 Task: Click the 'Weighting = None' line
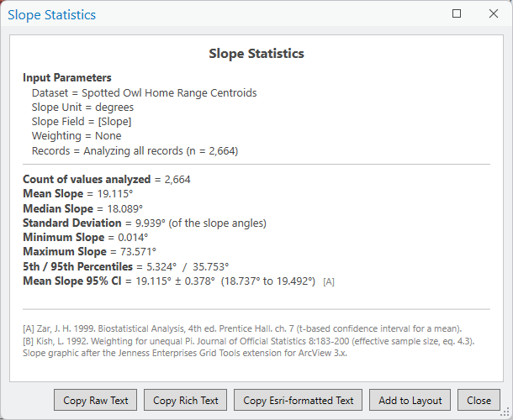(77, 135)
